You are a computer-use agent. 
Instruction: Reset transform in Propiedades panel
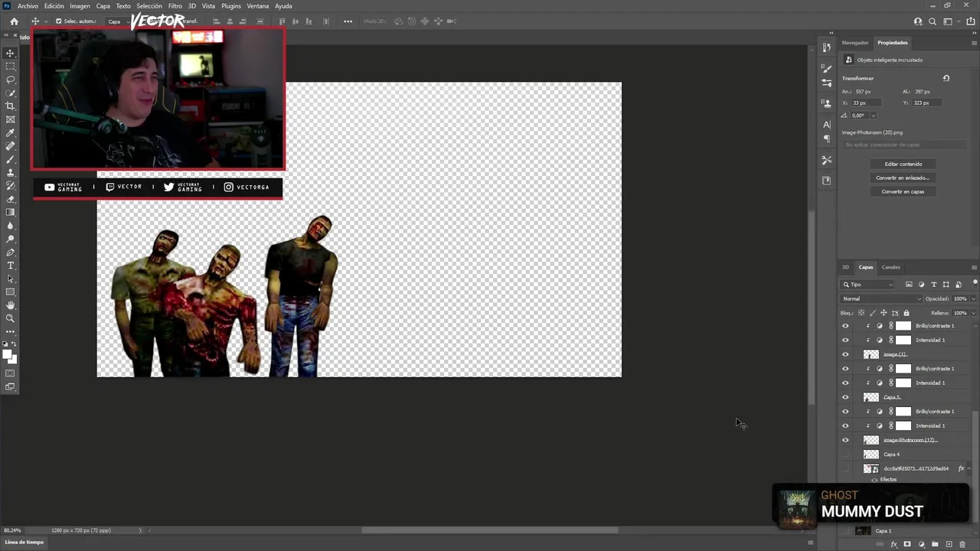coord(946,78)
